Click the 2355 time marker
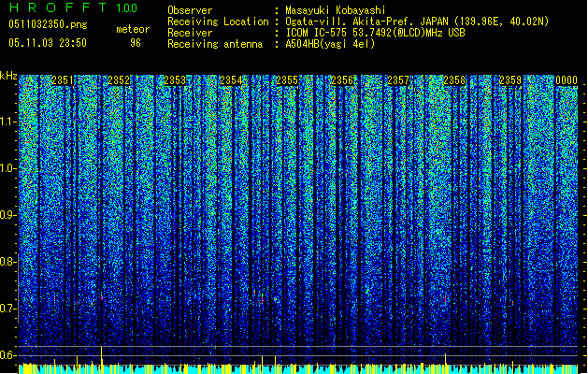588x374 pixels. coord(287,79)
